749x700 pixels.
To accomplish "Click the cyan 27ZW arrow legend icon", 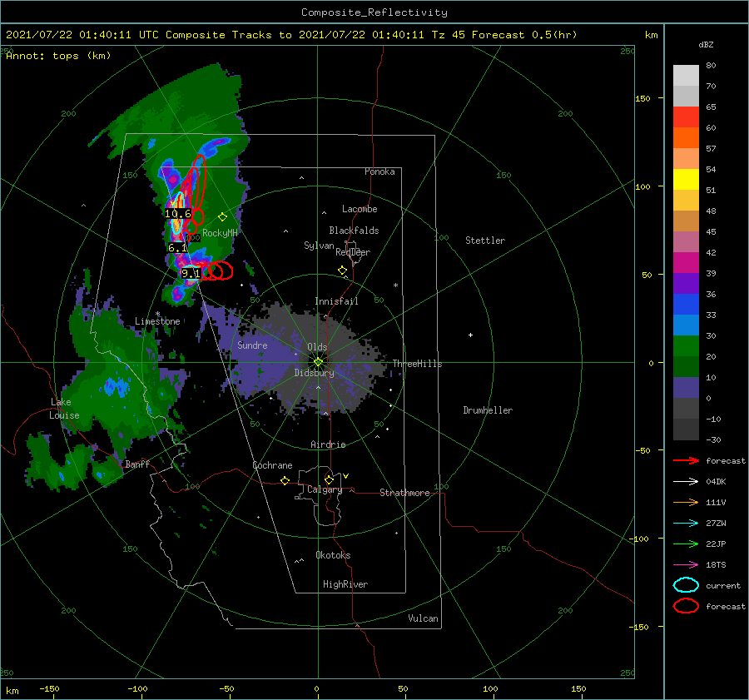I will 686,523.
